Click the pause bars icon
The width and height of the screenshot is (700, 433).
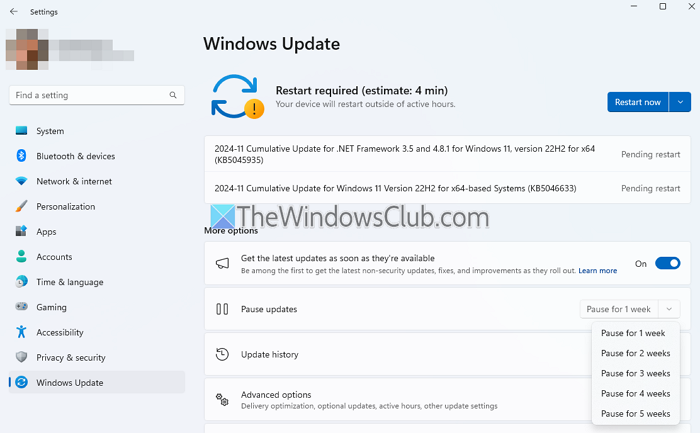pyautogui.click(x=222, y=309)
